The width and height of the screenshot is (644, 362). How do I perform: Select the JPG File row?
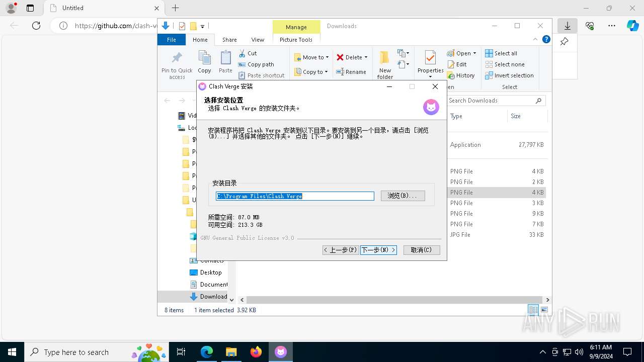(496, 235)
